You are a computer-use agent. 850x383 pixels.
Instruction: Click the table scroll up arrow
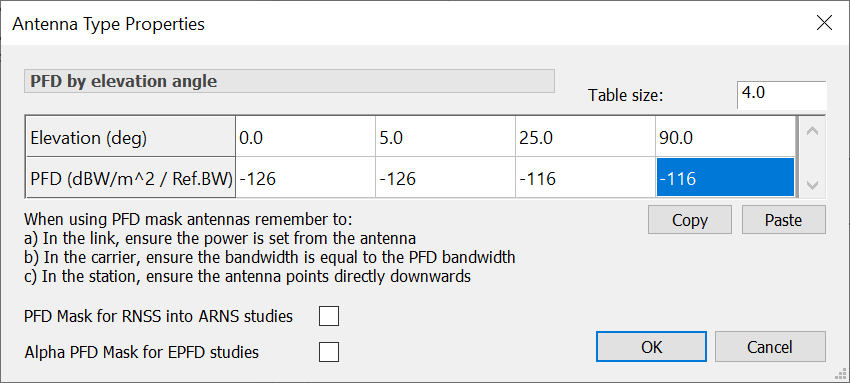(x=812, y=132)
